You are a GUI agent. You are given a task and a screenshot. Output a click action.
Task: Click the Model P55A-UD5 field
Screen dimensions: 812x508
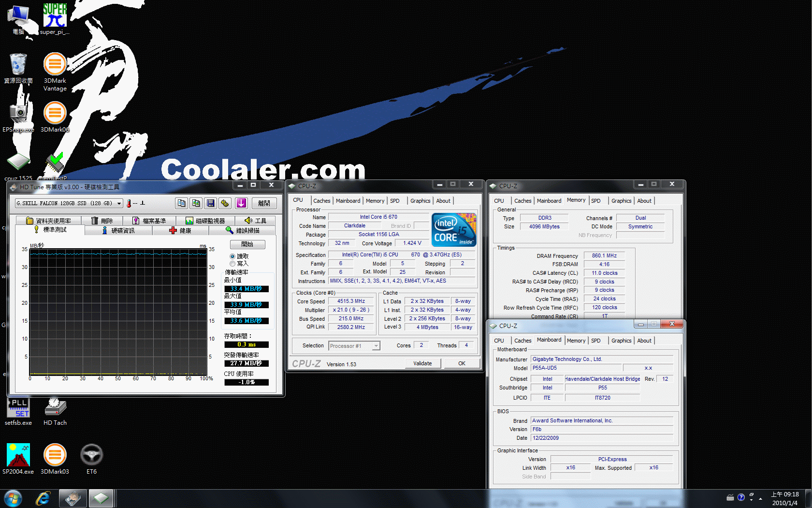(577, 368)
